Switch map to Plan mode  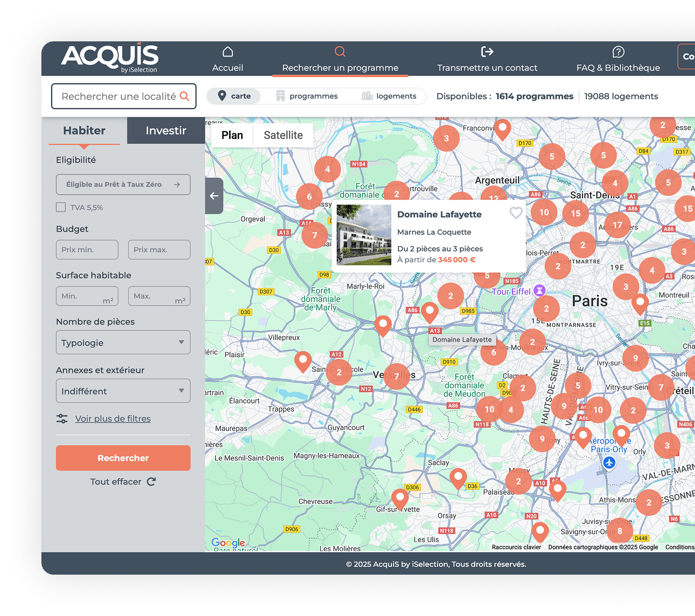pyautogui.click(x=232, y=135)
